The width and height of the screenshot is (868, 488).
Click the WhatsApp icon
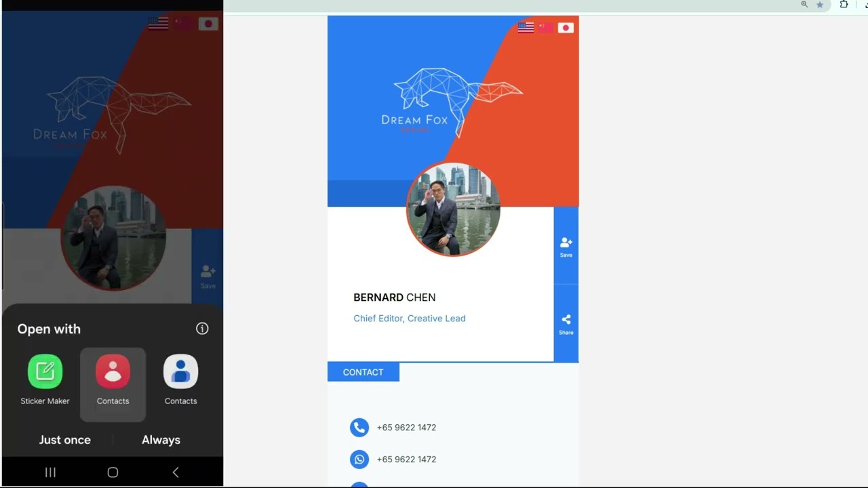(359, 460)
